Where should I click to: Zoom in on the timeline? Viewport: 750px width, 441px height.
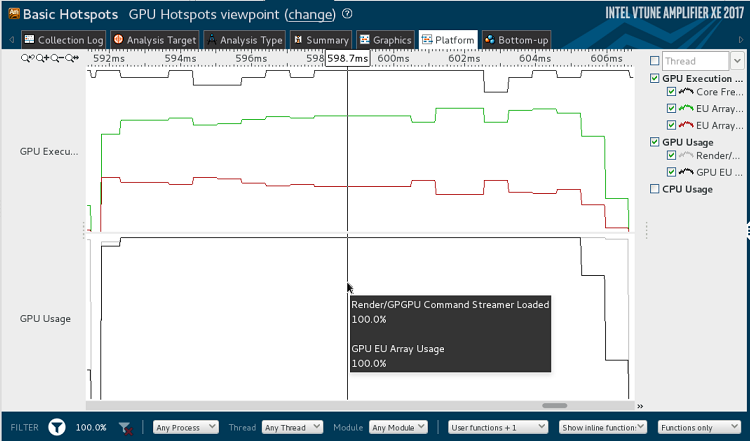pos(42,58)
